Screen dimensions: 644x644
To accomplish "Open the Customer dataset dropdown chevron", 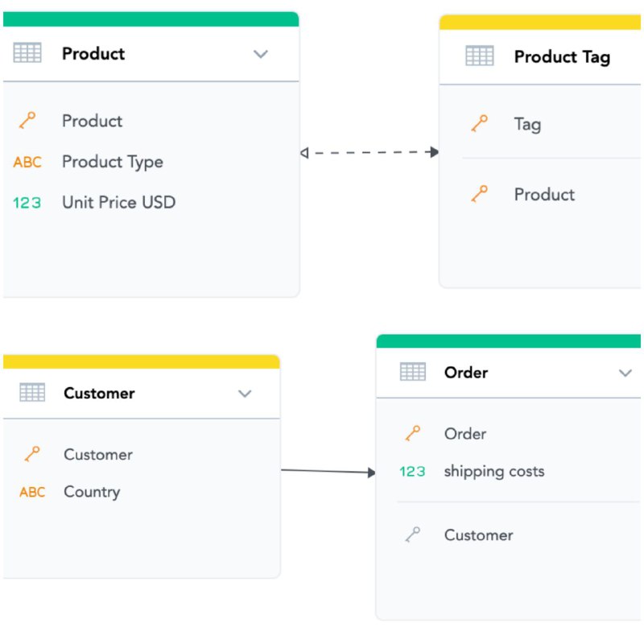I will point(245,394).
